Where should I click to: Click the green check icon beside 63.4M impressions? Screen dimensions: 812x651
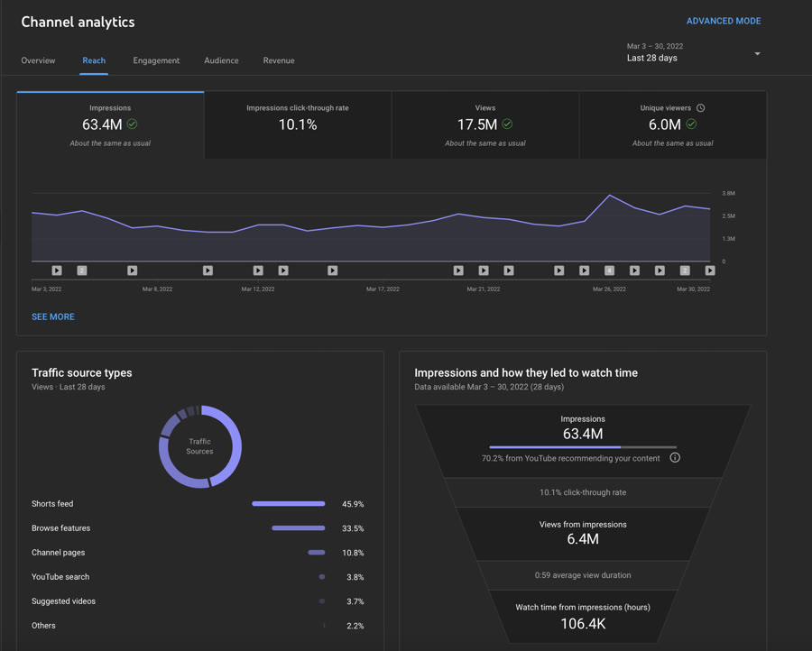[132, 124]
